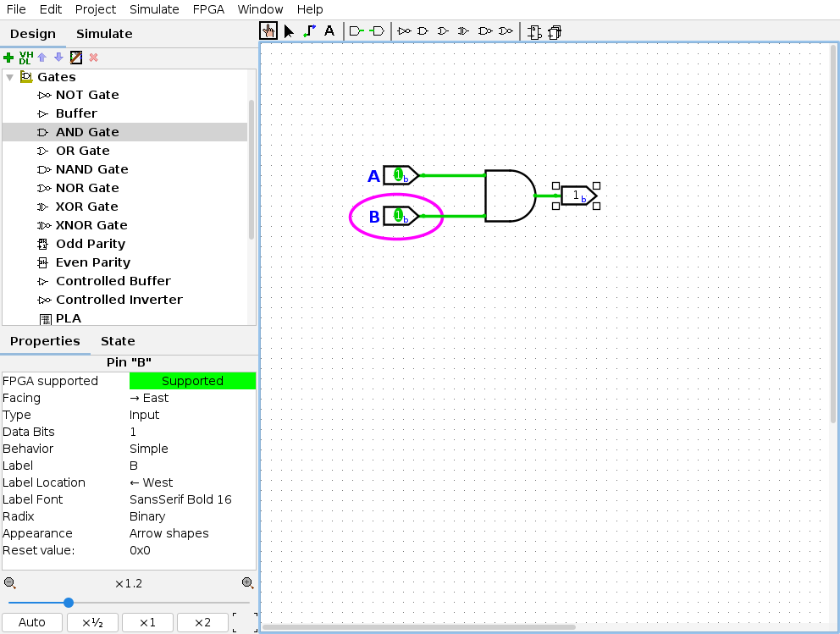Pick the Text tool 'A' icon
The height and width of the screenshot is (634, 840).
[329, 31]
